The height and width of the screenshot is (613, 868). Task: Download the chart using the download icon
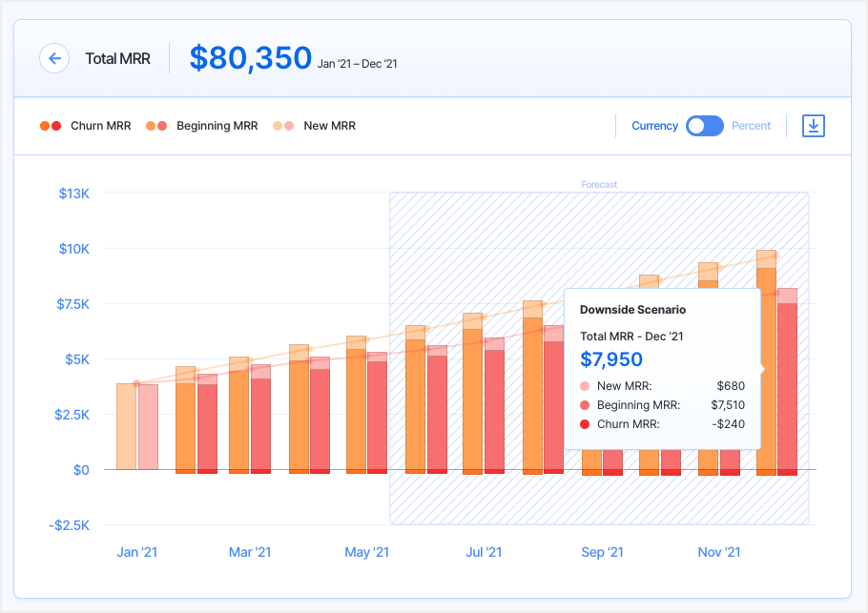813,126
